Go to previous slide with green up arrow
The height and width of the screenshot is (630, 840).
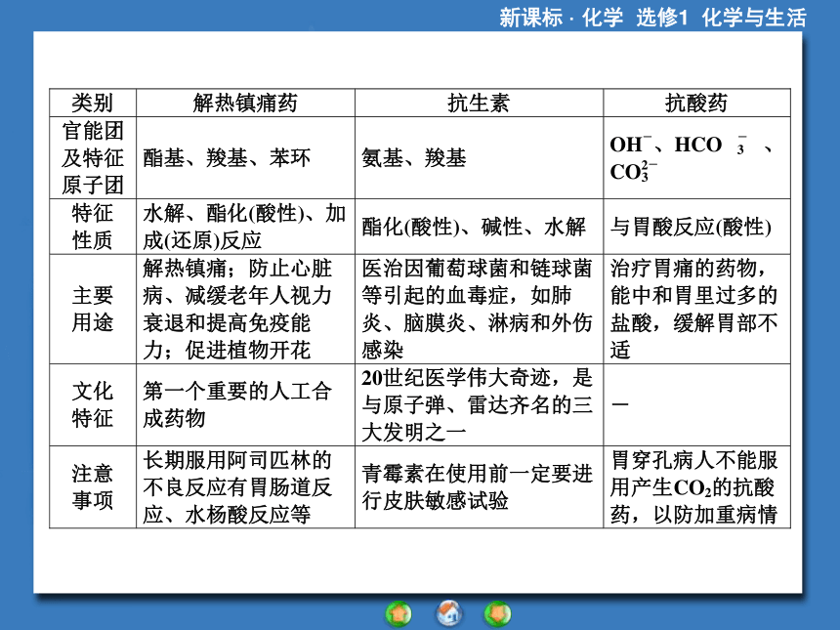[x=399, y=613]
